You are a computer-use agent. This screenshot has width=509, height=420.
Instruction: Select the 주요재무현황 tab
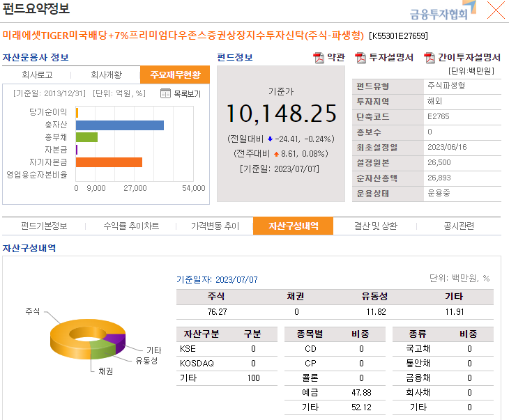pos(175,75)
